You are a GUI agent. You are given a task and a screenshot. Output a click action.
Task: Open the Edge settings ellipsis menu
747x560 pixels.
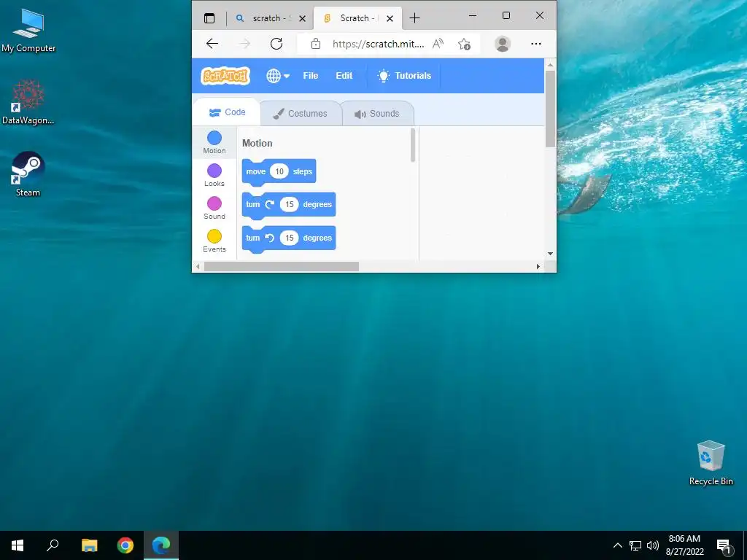(x=536, y=44)
